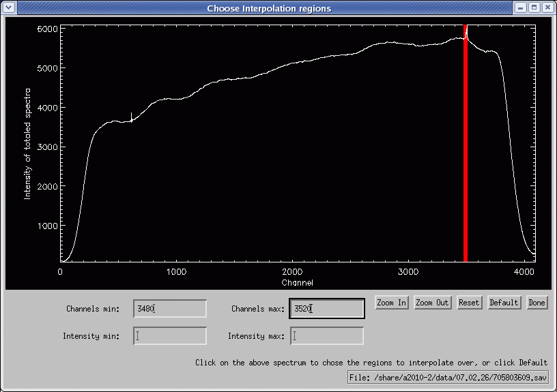Reset the spectrum view

point(469,303)
